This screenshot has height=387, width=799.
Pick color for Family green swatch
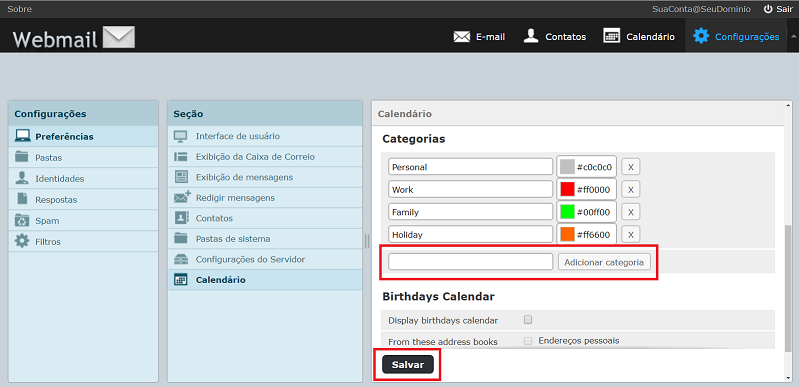[567, 212]
